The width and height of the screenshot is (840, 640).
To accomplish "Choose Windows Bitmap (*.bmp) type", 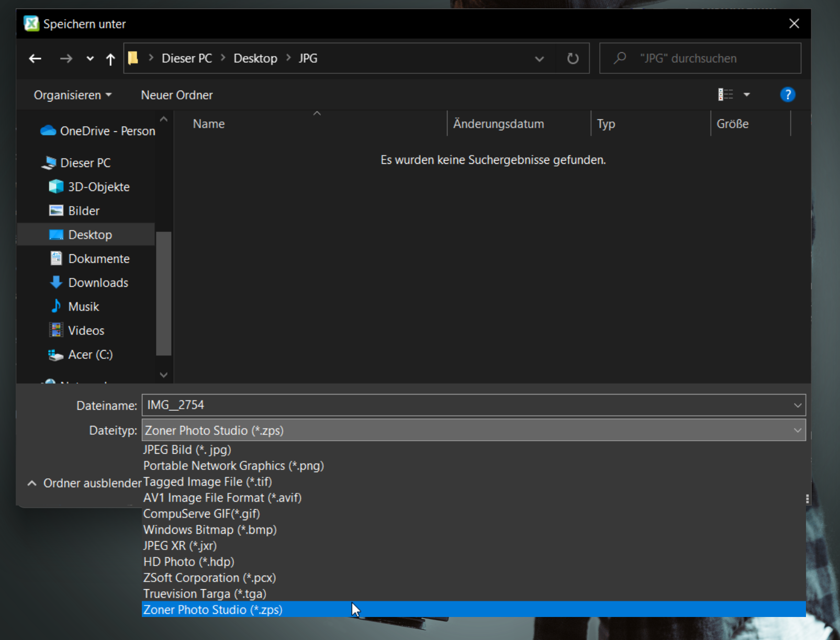I will click(474, 530).
